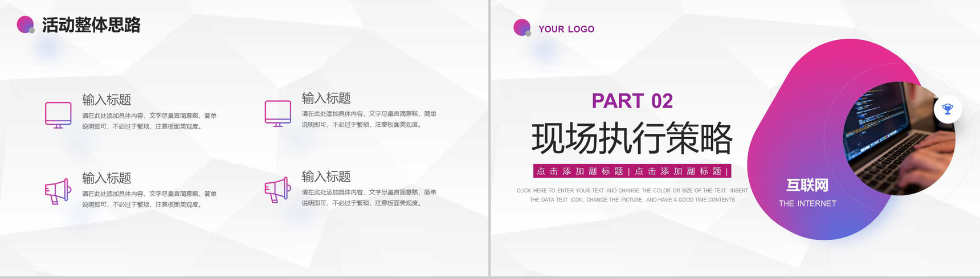Click body text under bottom-left 输入标题
Viewport: 980px width, 279px height.
pos(149,199)
